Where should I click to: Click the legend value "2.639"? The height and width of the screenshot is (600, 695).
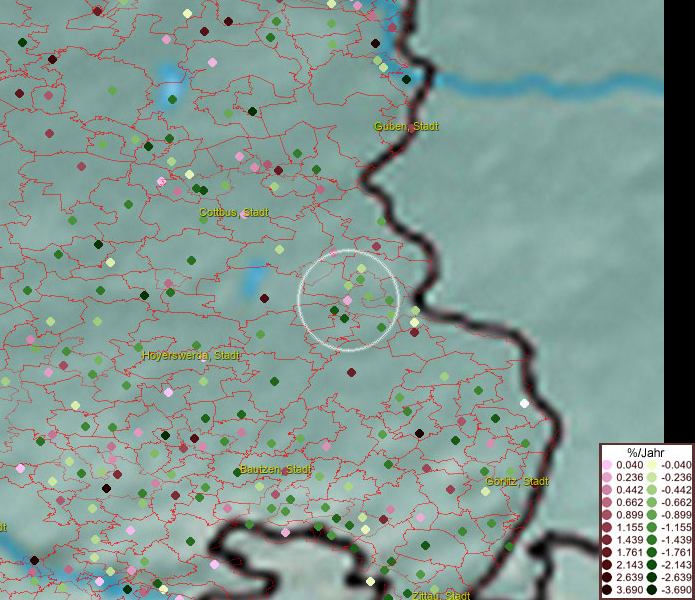629,578
